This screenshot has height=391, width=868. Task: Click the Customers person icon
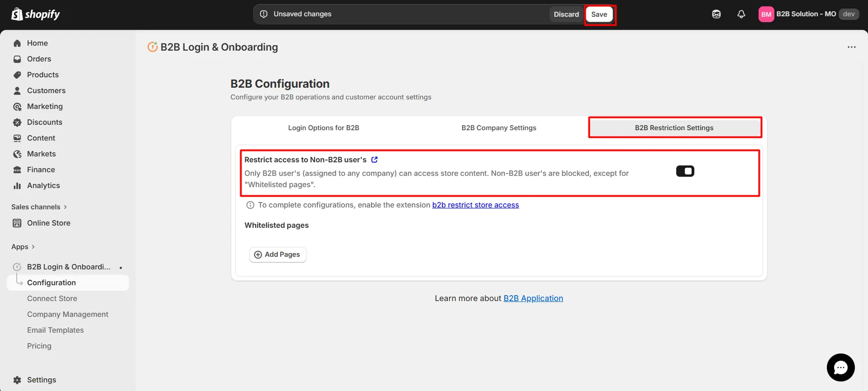point(17,90)
